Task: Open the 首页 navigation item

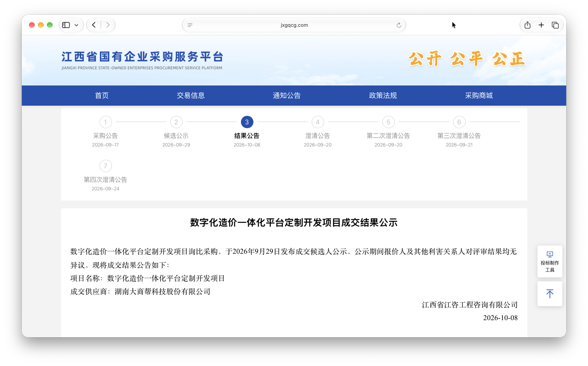Action: 102,96
